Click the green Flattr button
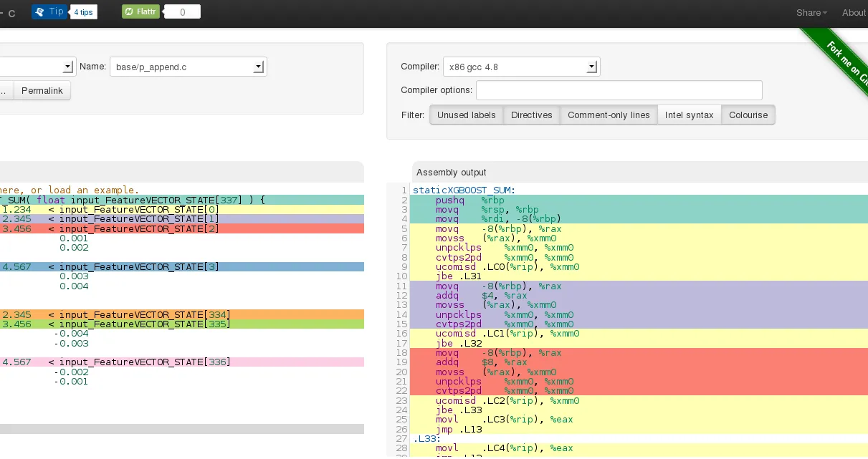 pos(140,11)
